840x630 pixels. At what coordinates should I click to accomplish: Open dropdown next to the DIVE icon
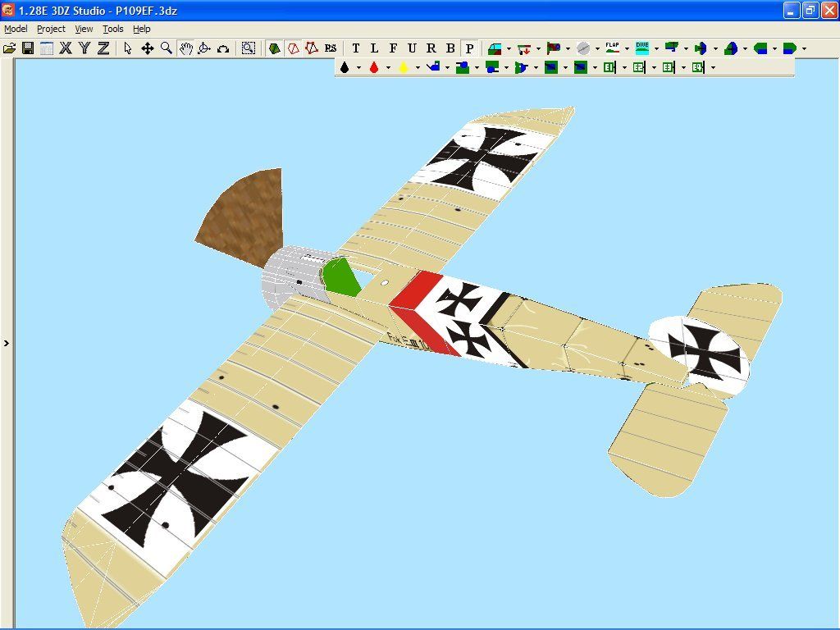click(x=656, y=49)
